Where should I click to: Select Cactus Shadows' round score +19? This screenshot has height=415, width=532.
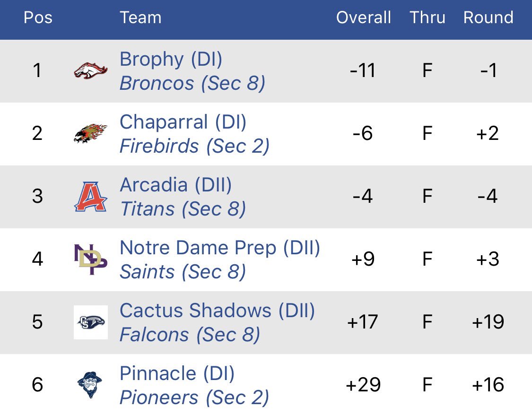point(488,322)
